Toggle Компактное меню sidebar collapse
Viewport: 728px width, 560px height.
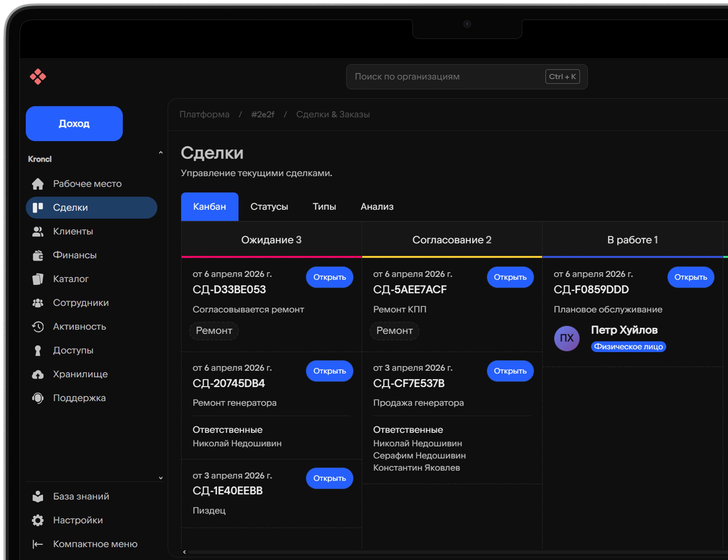point(38,544)
